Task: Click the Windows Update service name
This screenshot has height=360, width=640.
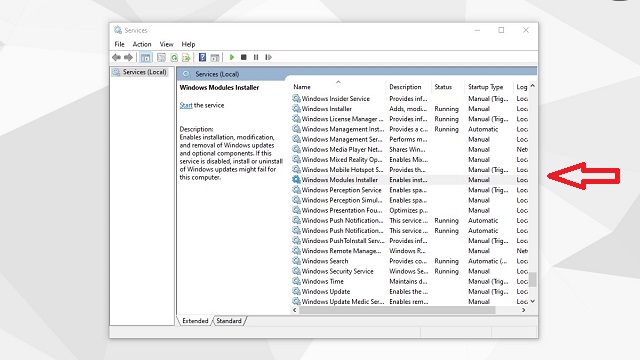Action: 326,291
